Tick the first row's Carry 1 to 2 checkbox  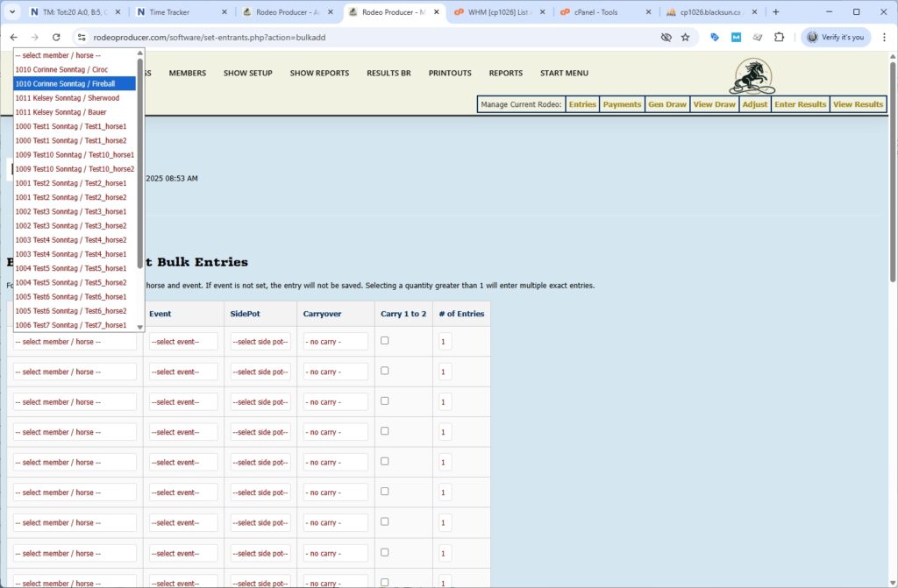click(x=385, y=341)
